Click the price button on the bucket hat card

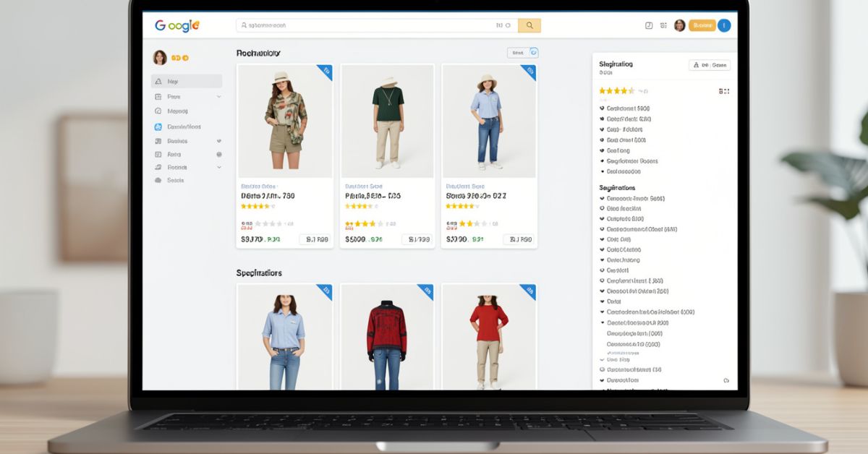pos(518,239)
